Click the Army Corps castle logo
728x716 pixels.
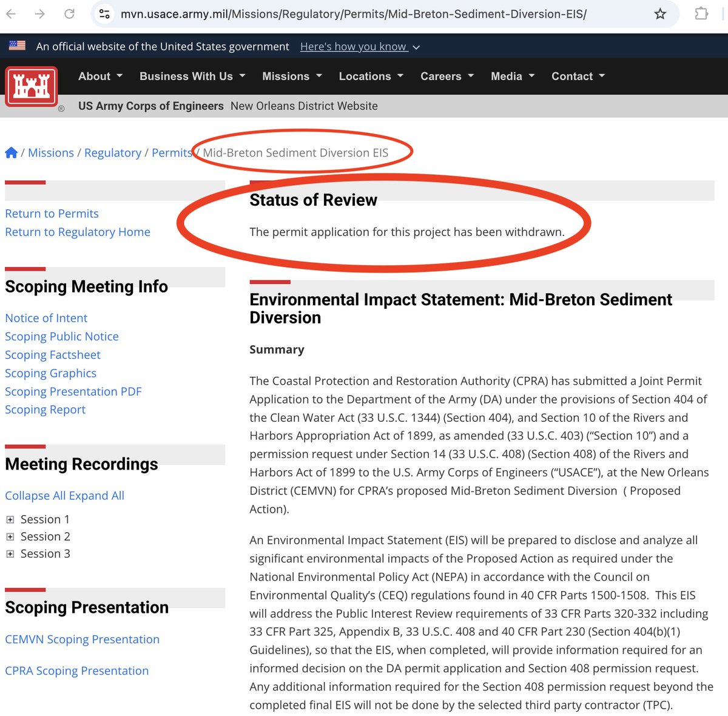click(x=32, y=87)
